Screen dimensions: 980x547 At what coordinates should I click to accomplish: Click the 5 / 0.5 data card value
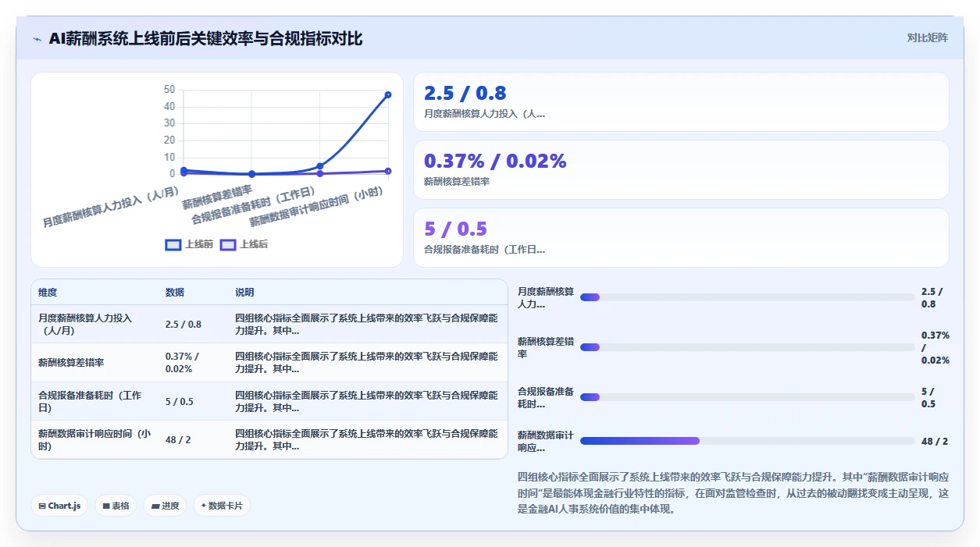pyautogui.click(x=455, y=229)
